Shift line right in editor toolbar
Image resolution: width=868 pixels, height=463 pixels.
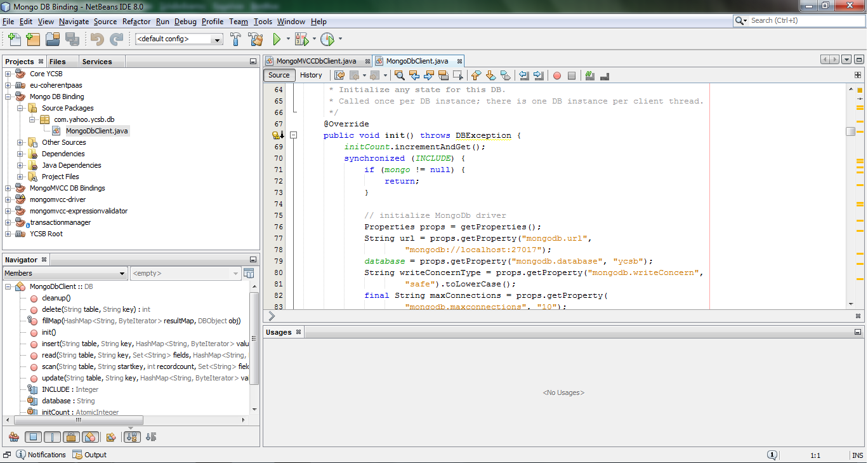tap(539, 76)
